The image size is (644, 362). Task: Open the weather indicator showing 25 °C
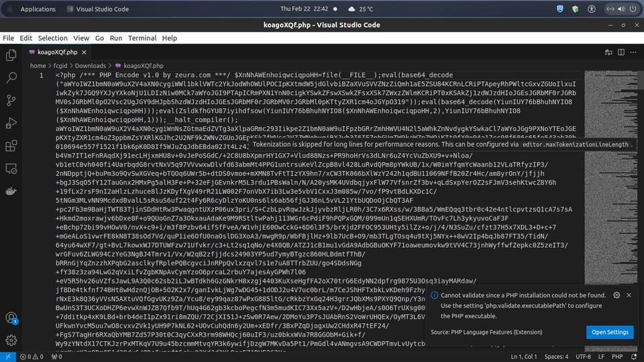361,9
